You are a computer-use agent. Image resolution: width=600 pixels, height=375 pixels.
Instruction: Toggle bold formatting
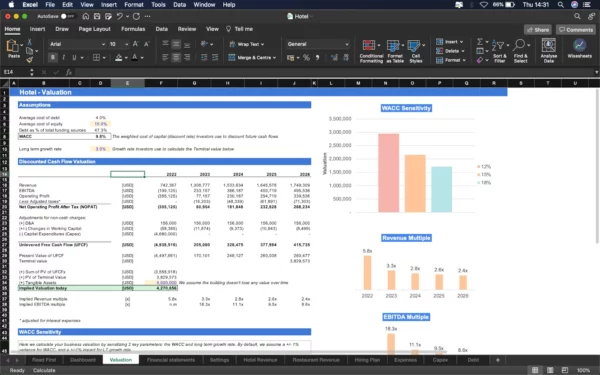[x=53, y=57]
